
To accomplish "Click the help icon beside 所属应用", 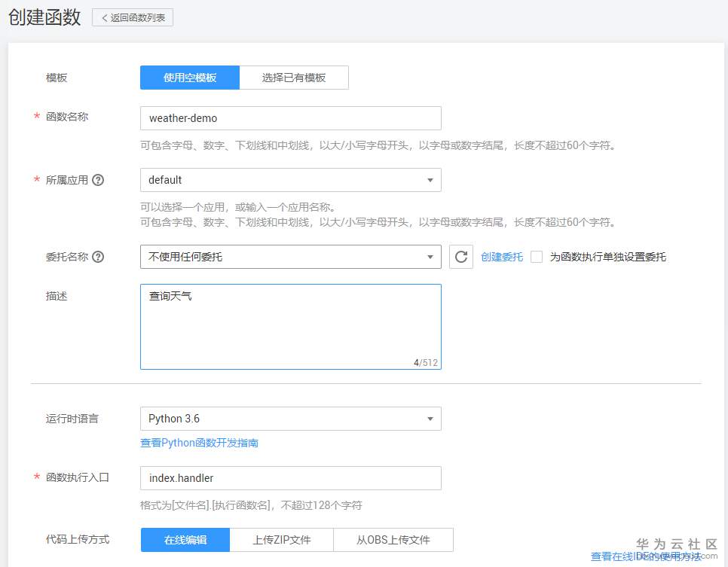I will 98,180.
